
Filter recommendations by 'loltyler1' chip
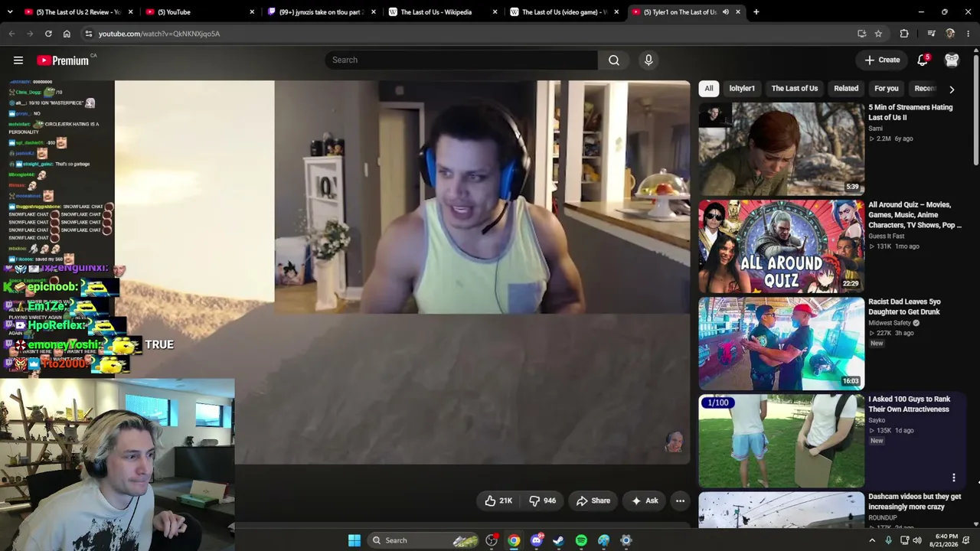[x=742, y=89]
